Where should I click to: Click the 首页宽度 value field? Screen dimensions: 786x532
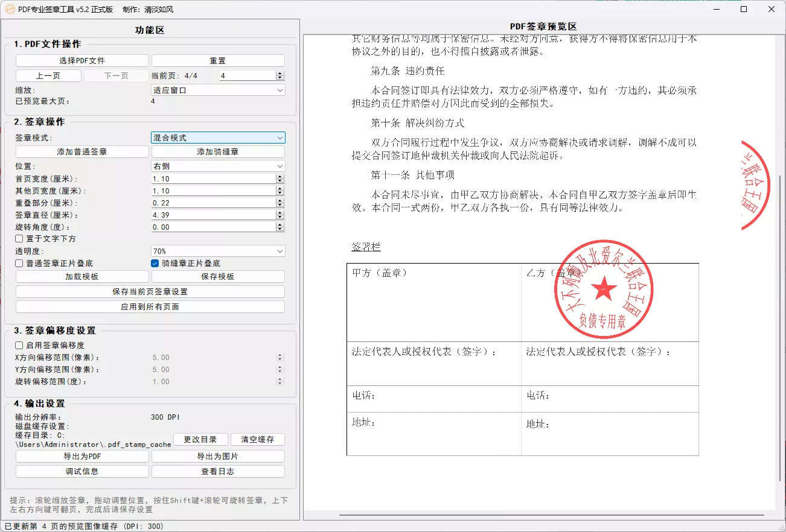[x=214, y=179]
